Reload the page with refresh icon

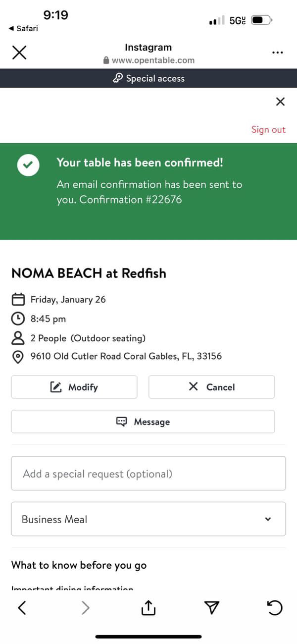coord(275,608)
